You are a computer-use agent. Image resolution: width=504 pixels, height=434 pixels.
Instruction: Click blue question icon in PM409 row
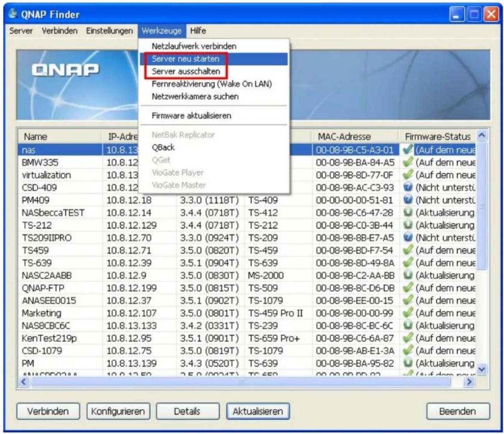click(408, 200)
